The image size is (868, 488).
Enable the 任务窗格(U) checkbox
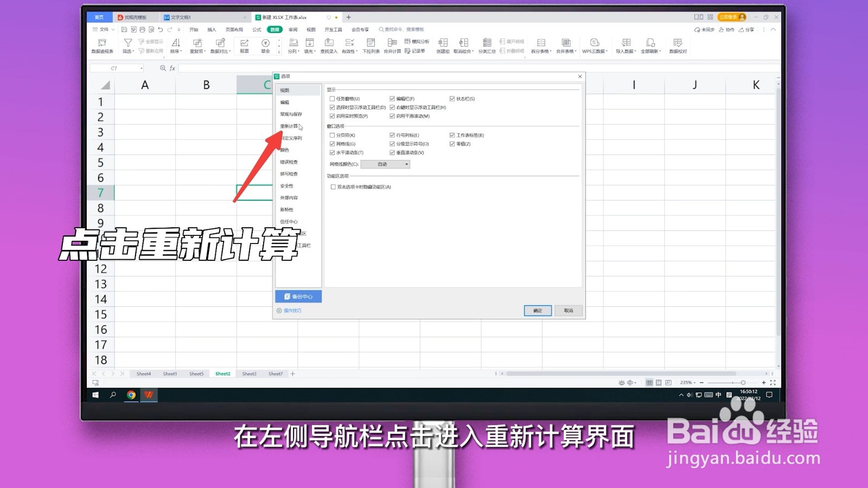coord(332,99)
